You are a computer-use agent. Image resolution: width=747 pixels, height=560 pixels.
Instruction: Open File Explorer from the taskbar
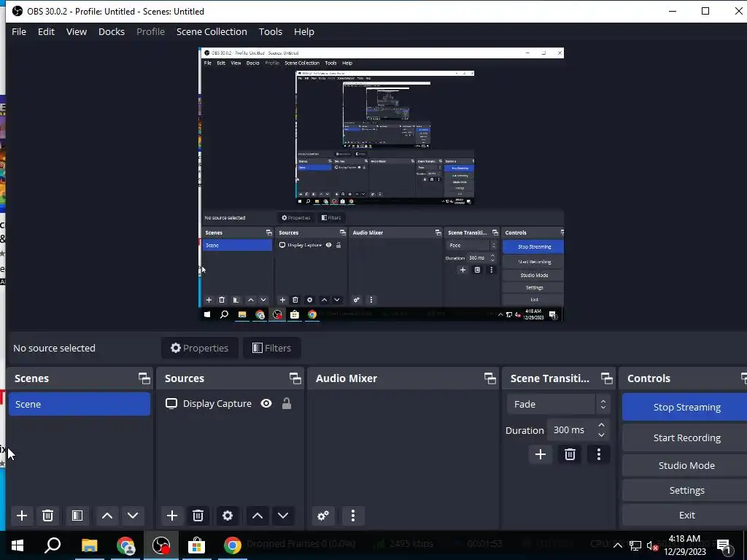(x=90, y=545)
